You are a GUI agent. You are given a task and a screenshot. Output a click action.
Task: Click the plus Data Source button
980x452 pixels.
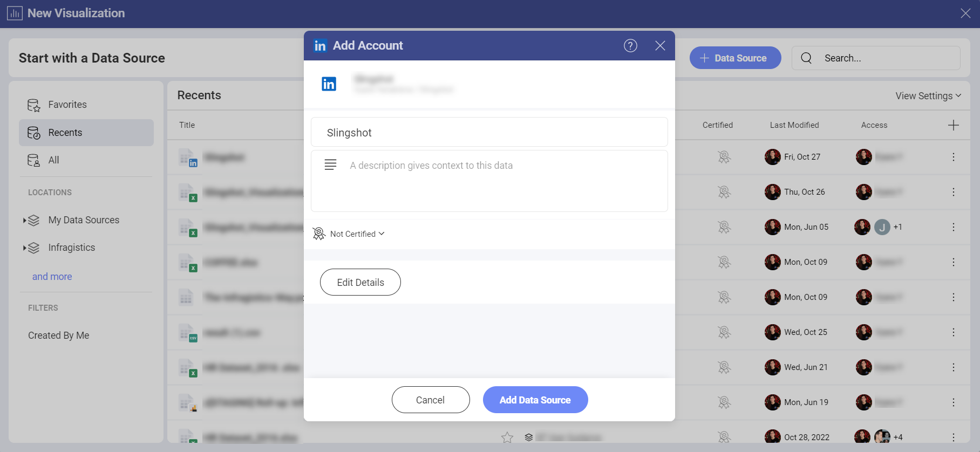pos(735,58)
